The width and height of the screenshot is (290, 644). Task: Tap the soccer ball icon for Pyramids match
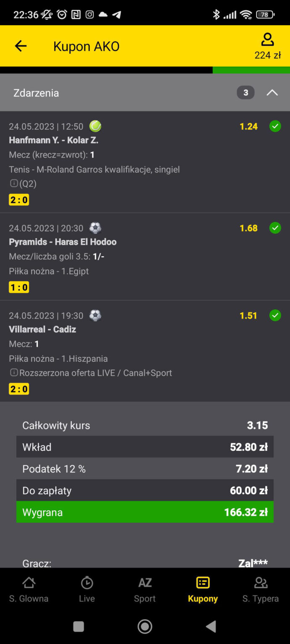[95, 228]
